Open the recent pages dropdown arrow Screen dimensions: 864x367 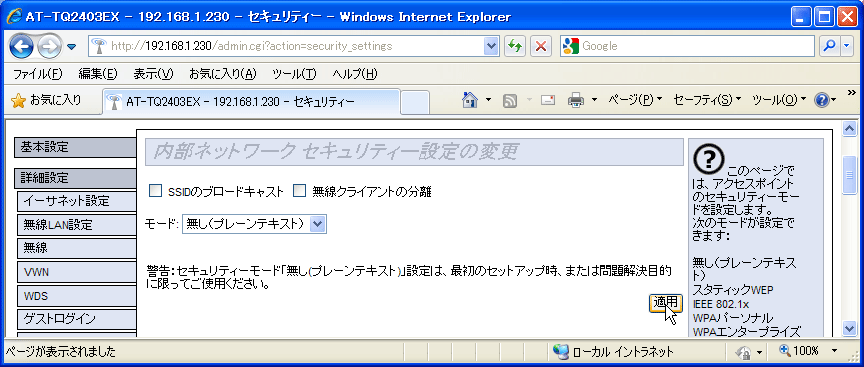coord(72,47)
